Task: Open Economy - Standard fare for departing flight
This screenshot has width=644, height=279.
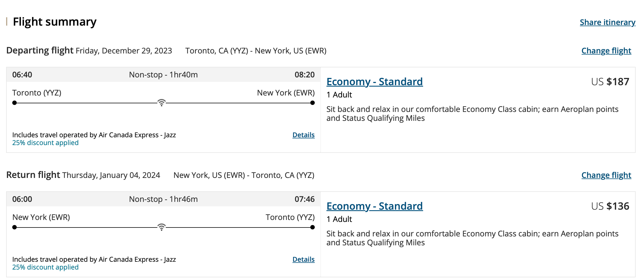Action: (x=374, y=82)
